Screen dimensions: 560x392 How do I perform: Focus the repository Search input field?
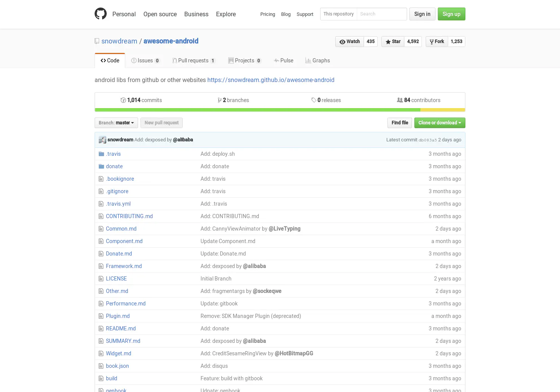(x=382, y=14)
